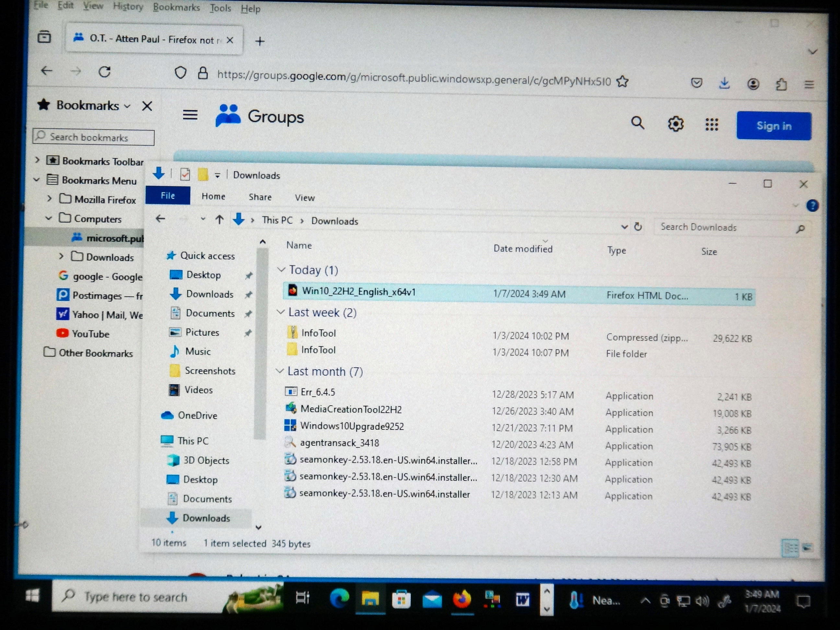Select the Err_6.4.5 application
The height and width of the screenshot is (630, 840).
pos(318,392)
